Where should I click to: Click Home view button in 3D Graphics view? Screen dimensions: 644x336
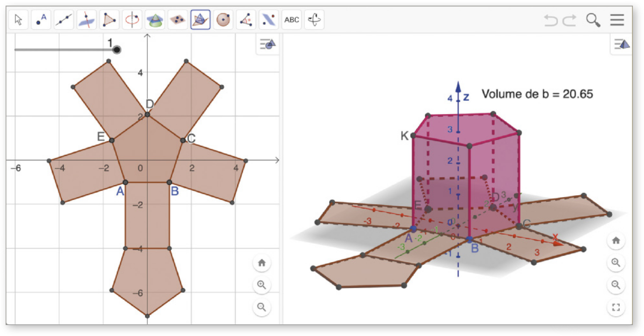pos(616,241)
